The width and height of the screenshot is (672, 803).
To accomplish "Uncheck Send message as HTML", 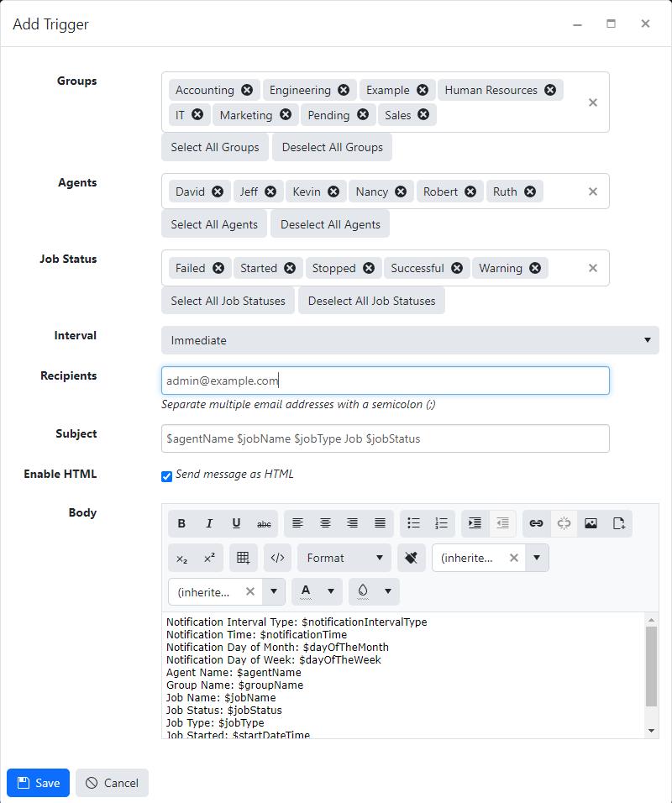I will click(x=166, y=476).
